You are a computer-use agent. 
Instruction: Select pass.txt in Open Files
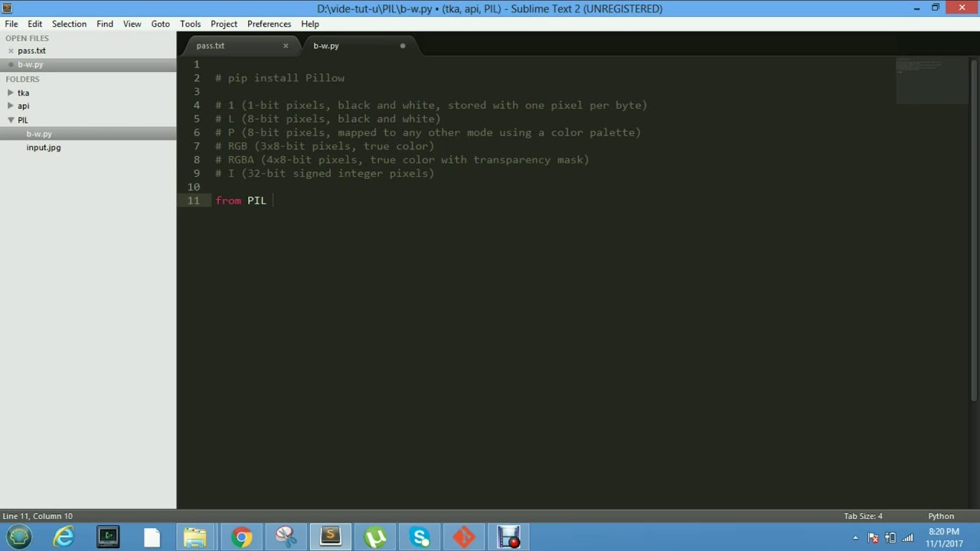(x=31, y=51)
